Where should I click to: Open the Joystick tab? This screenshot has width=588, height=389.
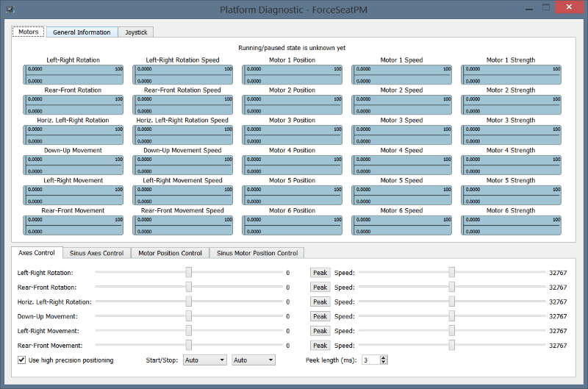[136, 32]
